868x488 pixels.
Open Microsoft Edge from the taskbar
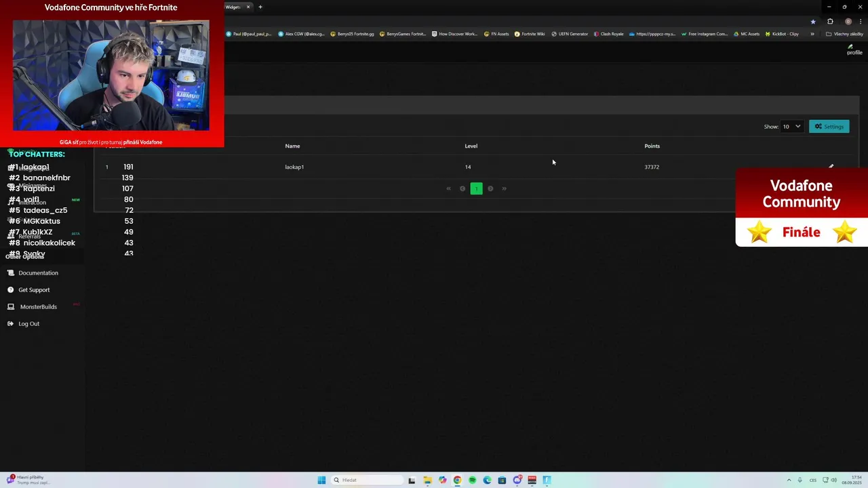click(487, 480)
